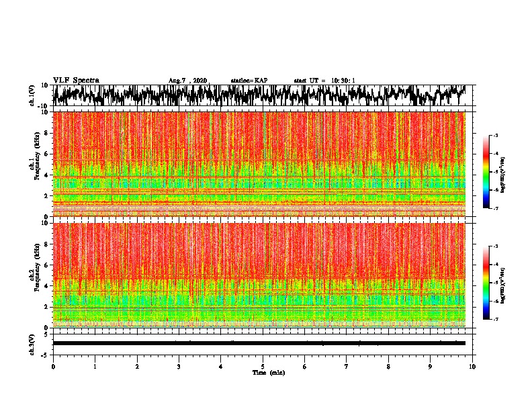Click the "station=KAP" label
This screenshot has width=532, height=411.
point(249,81)
